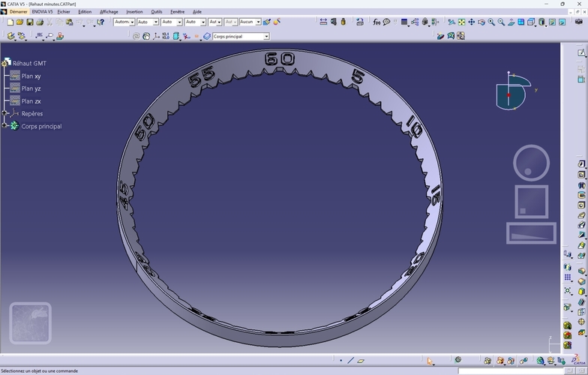This screenshot has height=375, width=588.
Task: Click the Démarrer start button
Action: (18, 12)
